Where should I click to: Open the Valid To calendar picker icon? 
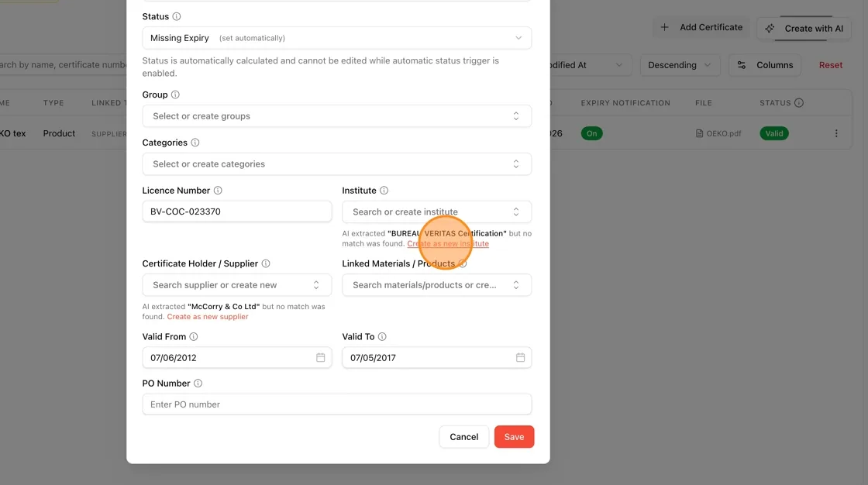click(x=520, y=358)
